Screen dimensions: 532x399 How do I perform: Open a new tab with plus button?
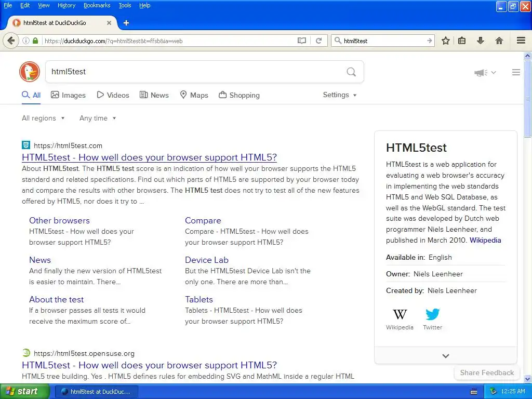tap(126, 23)
